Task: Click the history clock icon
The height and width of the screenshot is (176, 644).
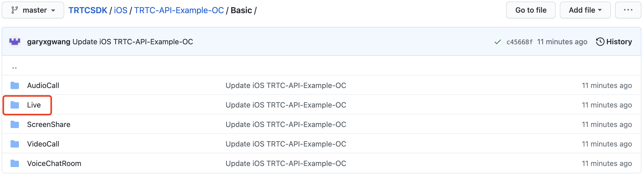Action: (600, 42)
